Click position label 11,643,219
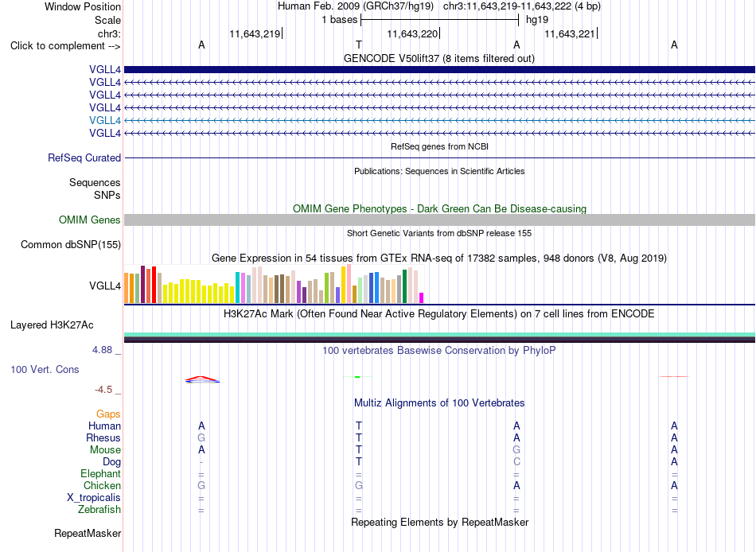This screenshot has width=756, height=552. point(255,33)
